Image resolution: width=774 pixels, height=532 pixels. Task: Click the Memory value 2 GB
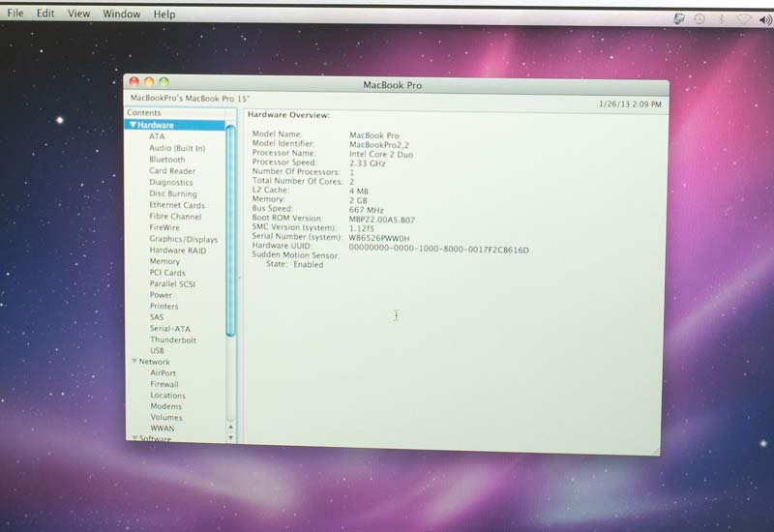point(358,200)
